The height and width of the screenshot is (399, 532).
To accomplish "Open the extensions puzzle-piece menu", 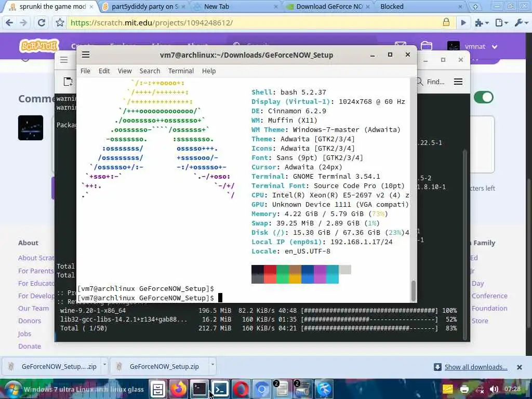I will pos(482,23).
